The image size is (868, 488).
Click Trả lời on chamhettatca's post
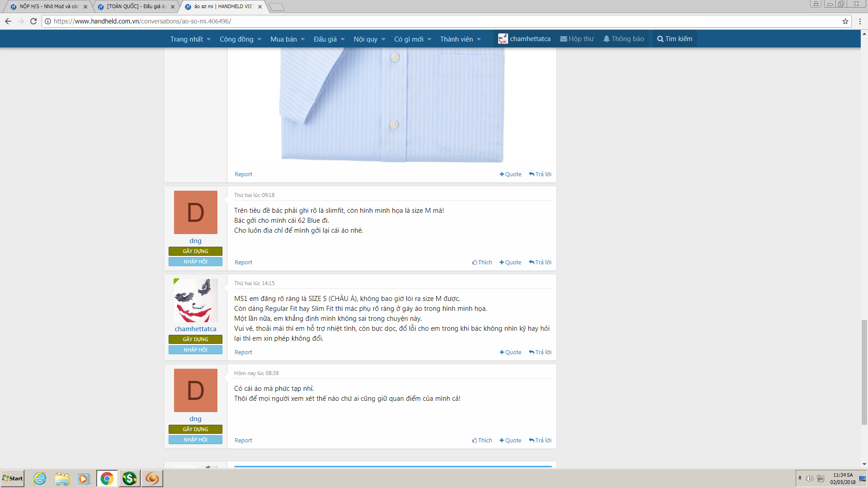coord(540,352)
